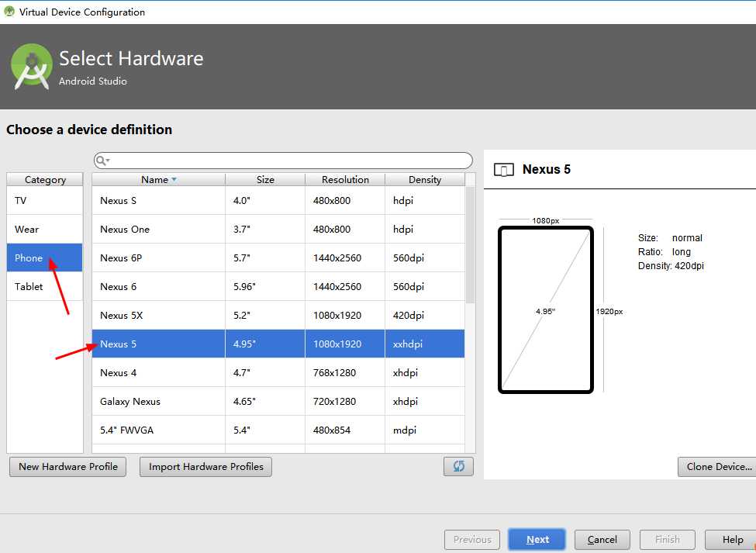The width and height of the screenshot is (756, 553).
Task: Select the Phone category
Action: 45,258
